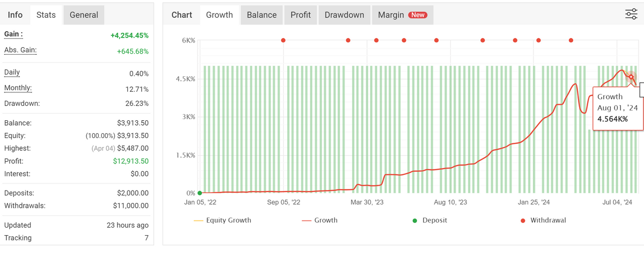Click the last red withdrawal dot on chart
This screenshot has height=255, width=644.
click(x=571, y=40)
